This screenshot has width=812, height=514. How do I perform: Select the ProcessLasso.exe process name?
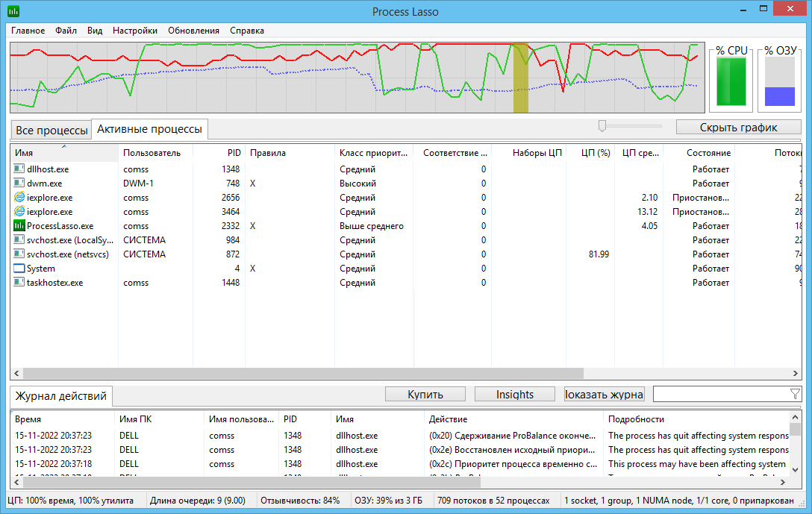[x=60, y=226]
